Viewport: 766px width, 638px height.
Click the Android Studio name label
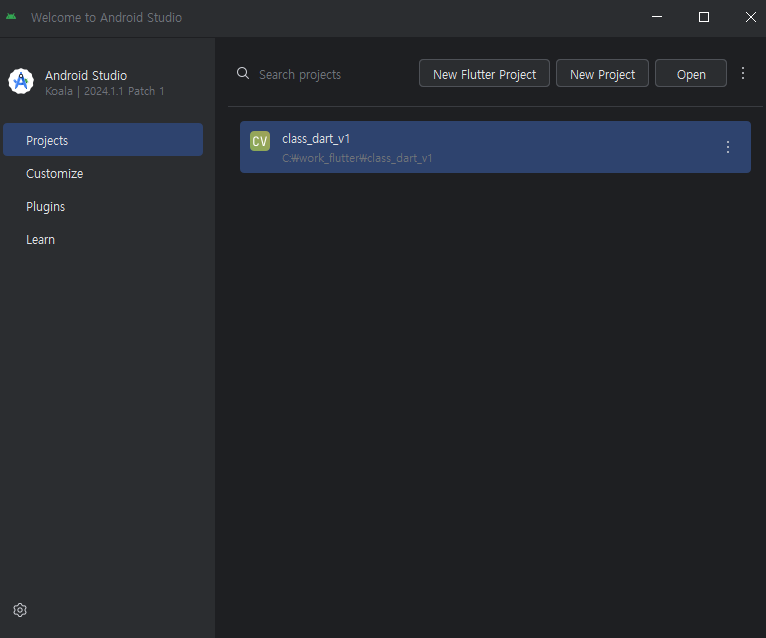[86, 76]
